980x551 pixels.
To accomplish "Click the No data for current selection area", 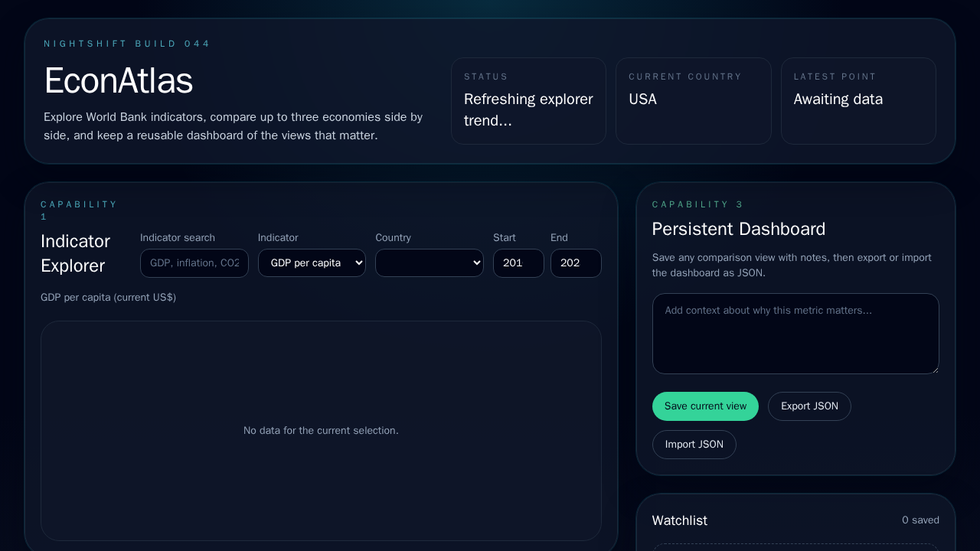I will point(321,430).
